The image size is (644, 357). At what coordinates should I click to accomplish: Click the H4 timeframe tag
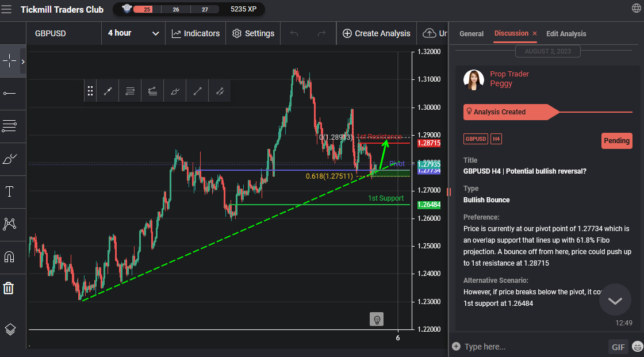pyautogui.click(x=496, y=139)
